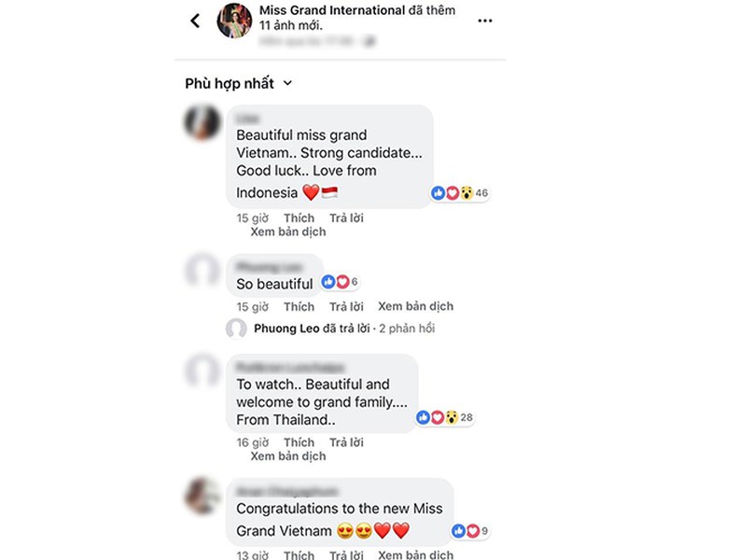Open the three-dot options menu
This screenshot has height=560, width=739.
(x=485, y=21)
